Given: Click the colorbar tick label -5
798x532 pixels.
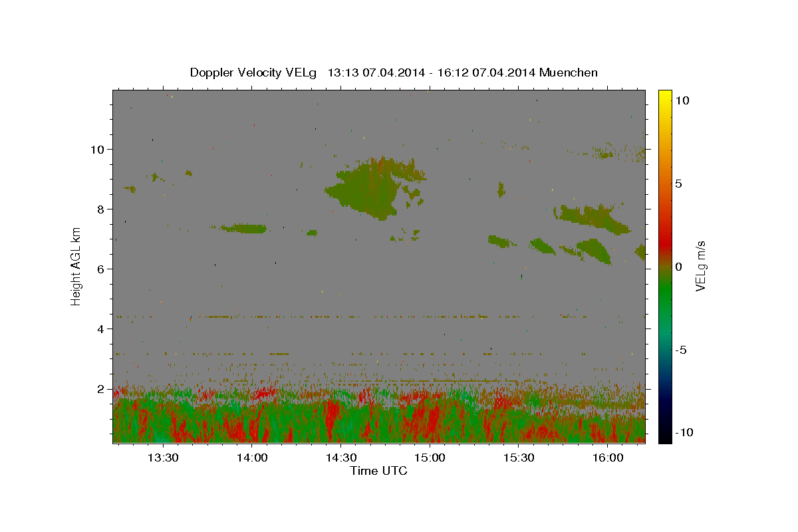Looking at the screenshot, I should tap(680, 350).
